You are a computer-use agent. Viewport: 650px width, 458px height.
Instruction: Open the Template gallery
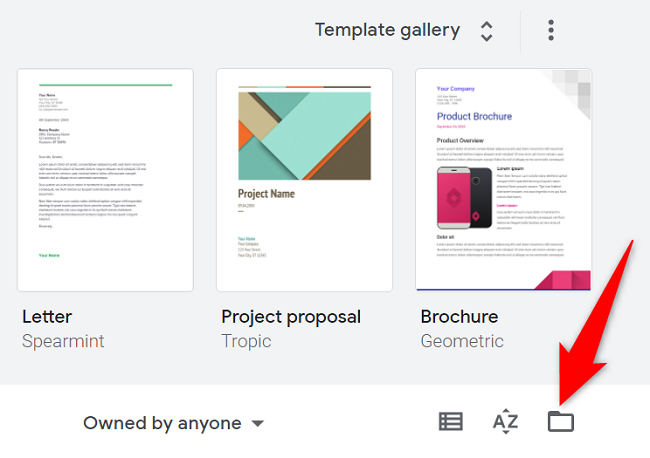388,30
